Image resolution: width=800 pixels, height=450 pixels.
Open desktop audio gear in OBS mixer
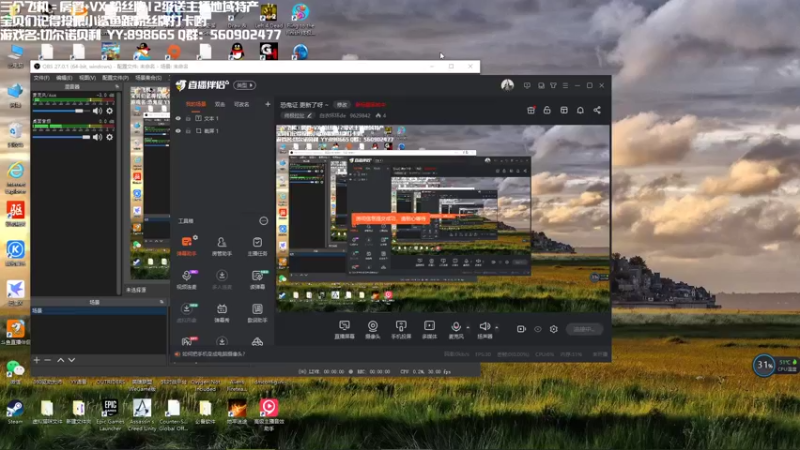[x=110, y=137]
